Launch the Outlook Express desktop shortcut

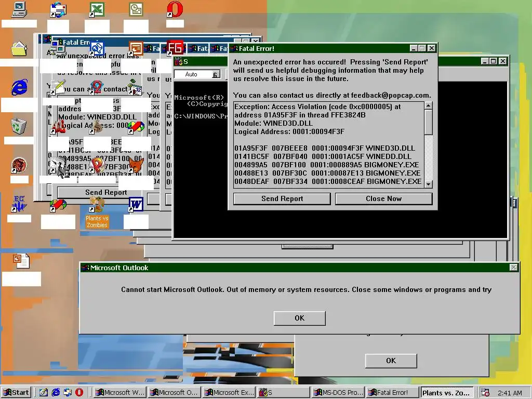click(x=58, y=9)
